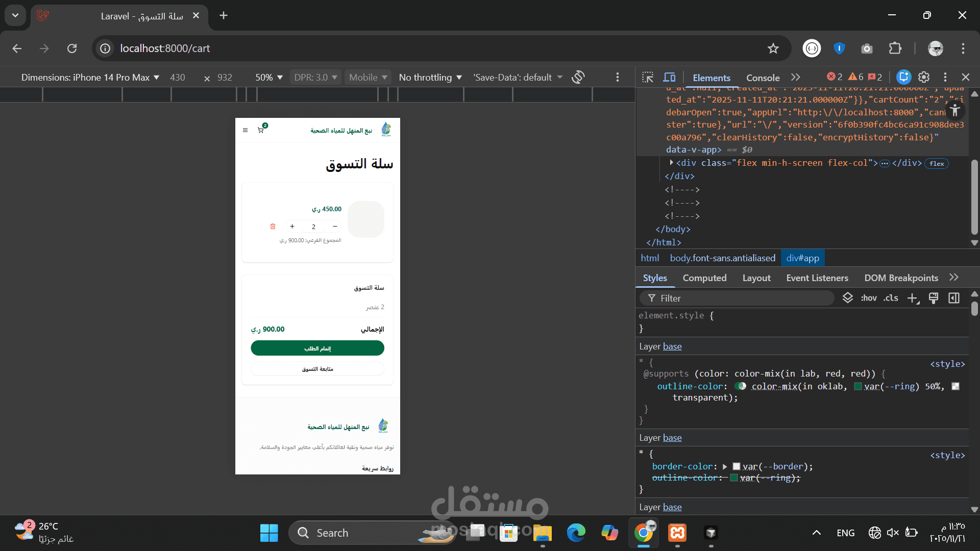Toggle the :hov element state panel
The image size is (980, 551).
pos(868,298)
